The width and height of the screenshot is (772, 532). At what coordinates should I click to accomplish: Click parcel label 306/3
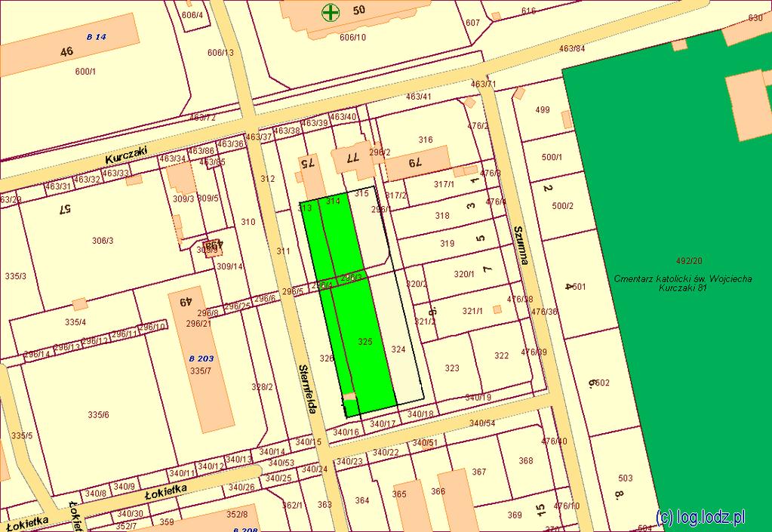click(103, 241)
